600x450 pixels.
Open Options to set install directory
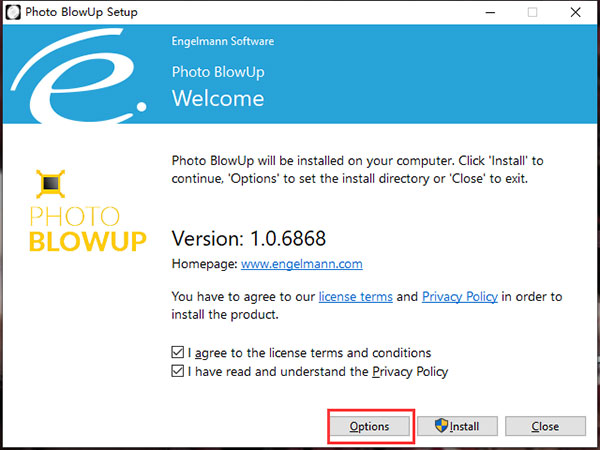click(x=370, y=426)
